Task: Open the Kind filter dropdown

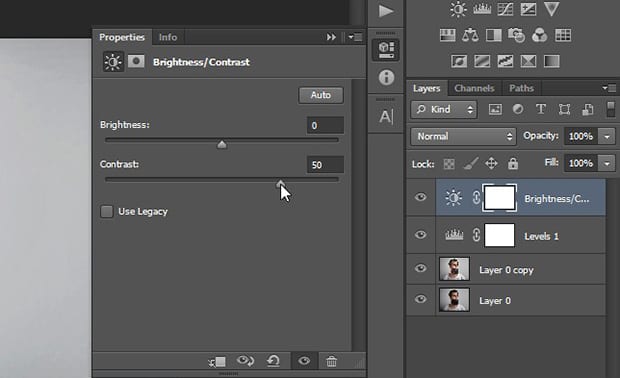Action: click(x=444, y=109)
